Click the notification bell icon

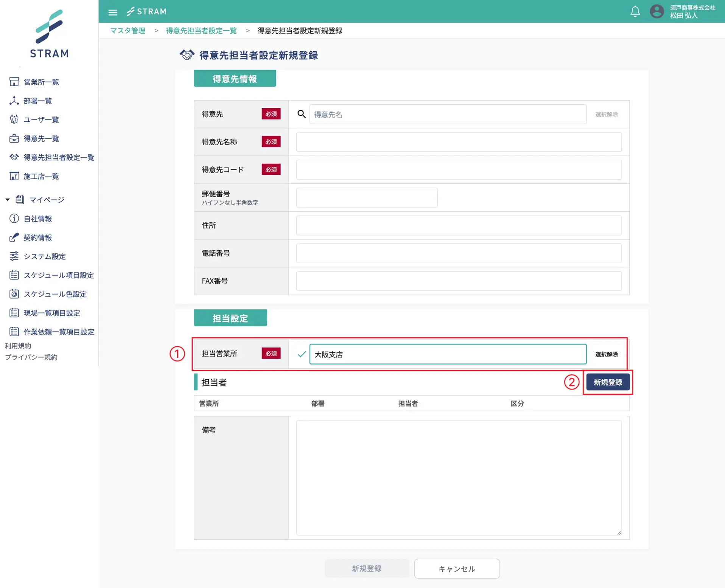(x=635, y=12)
